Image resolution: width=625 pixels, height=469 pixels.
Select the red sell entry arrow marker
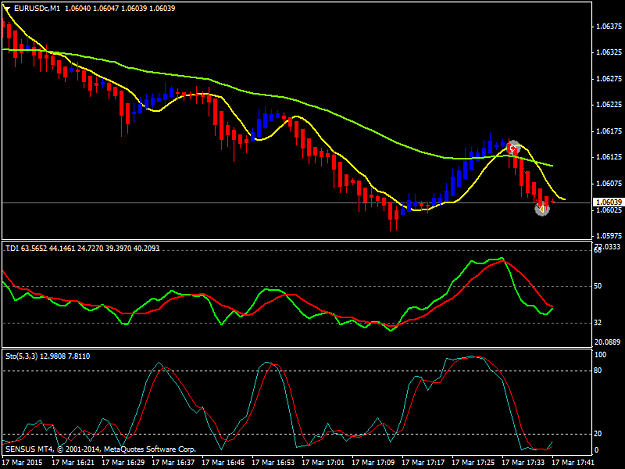[513, 148]
